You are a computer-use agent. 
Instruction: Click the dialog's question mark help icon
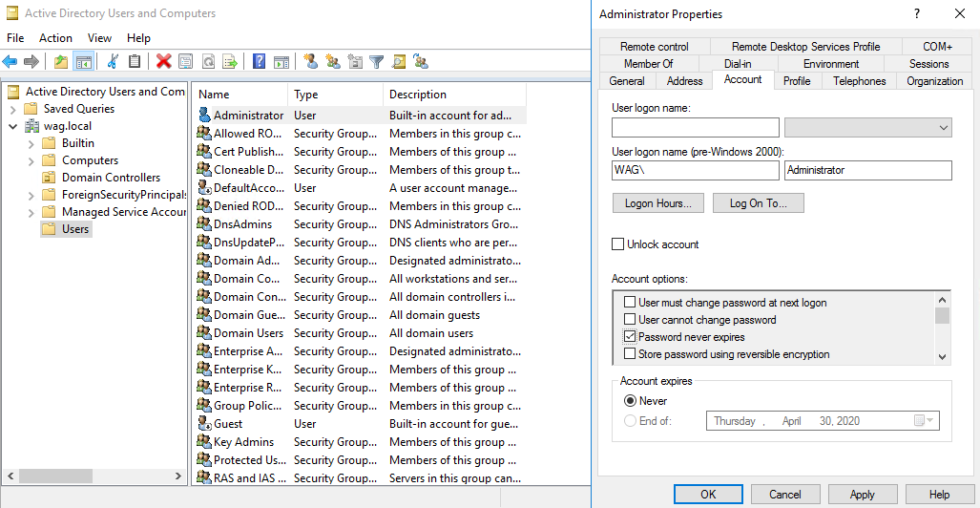(917, 13)
